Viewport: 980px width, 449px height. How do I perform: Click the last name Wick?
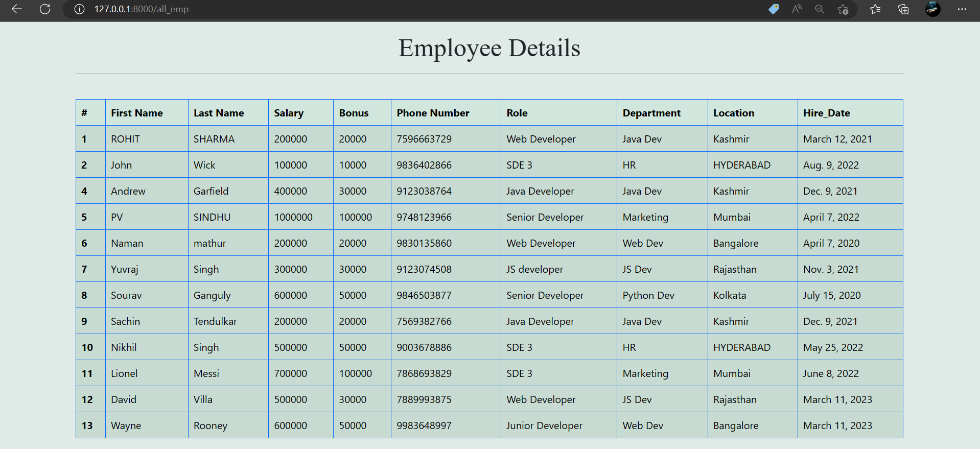click(x=204, y=165)
